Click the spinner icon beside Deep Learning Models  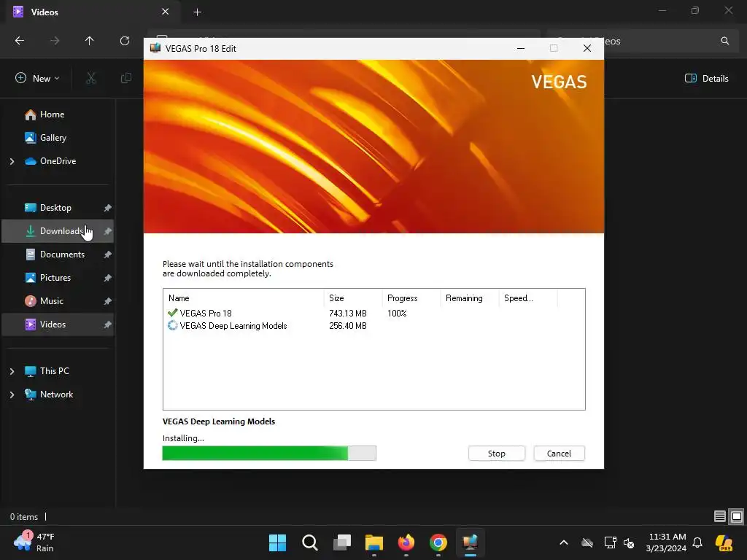click(x=172, y=326)
